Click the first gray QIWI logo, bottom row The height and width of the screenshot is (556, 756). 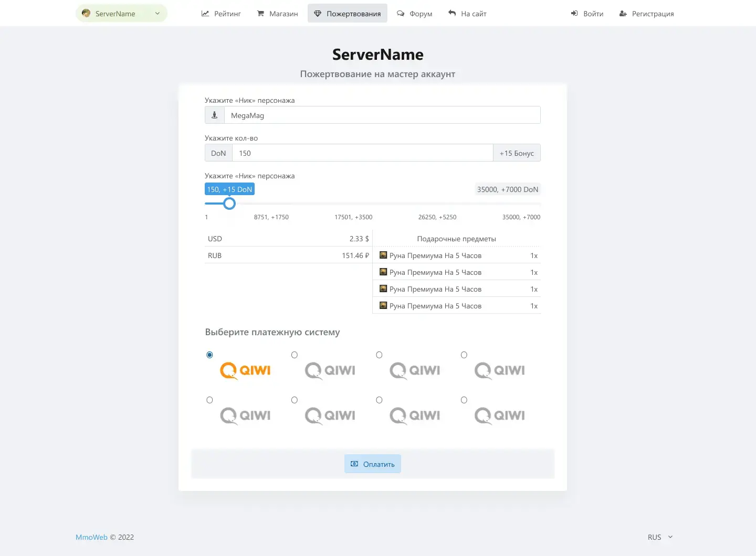pos(245,416)
